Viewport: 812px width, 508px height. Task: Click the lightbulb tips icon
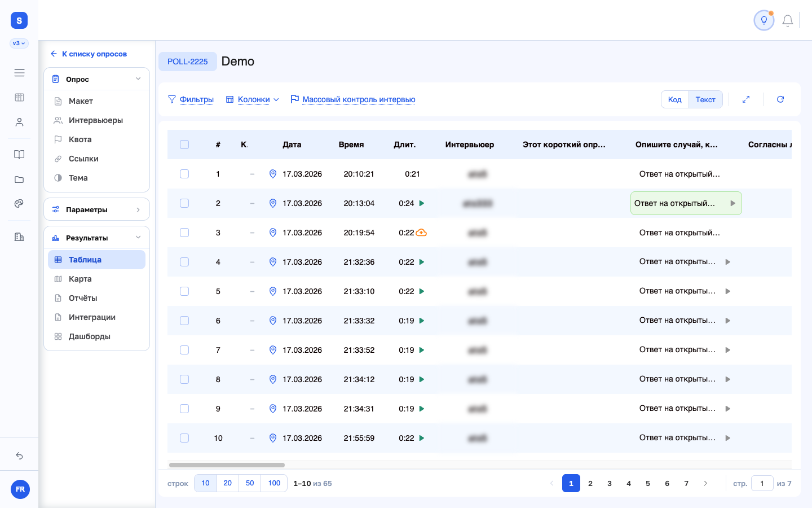pyautogui.click(x=764, y=20)
